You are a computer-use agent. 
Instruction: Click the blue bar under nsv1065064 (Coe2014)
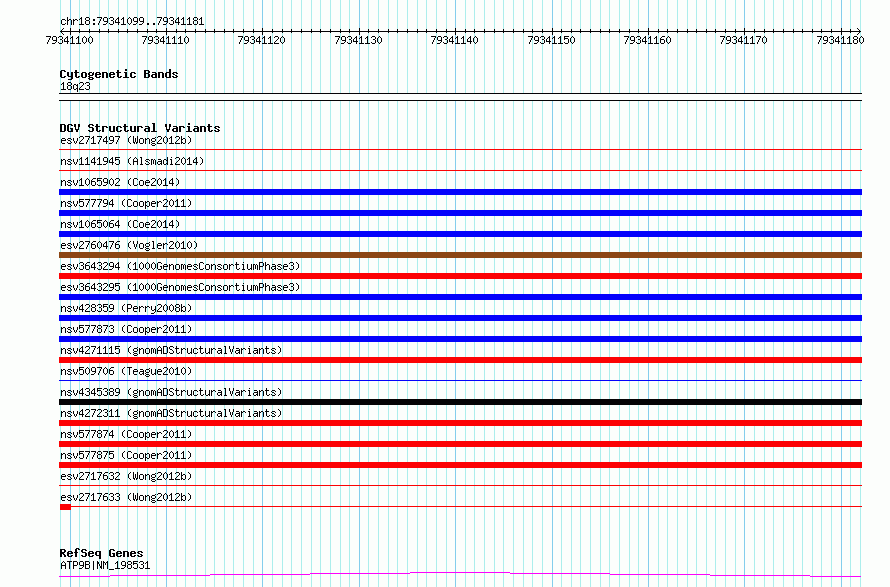coord(460,234)
